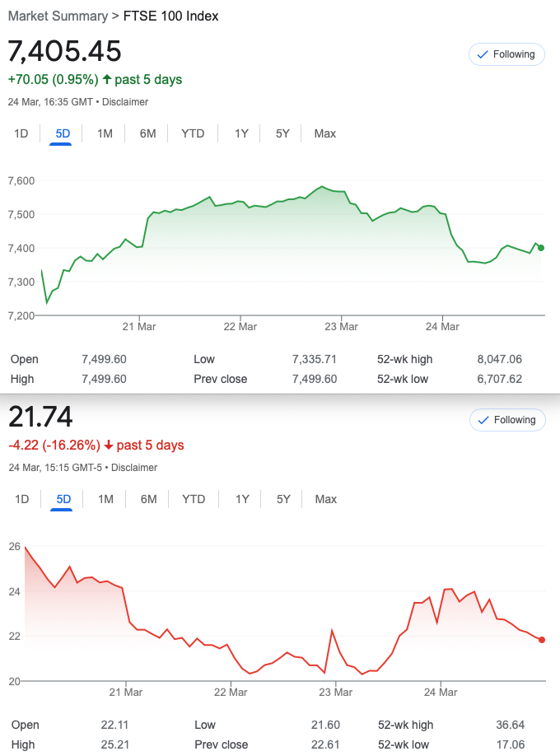Select 1D tab on lower red chart

21,499
